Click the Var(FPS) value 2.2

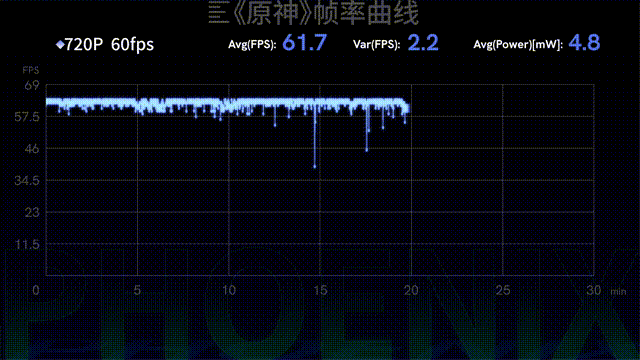pyautogui.click(x=423, y=42)
